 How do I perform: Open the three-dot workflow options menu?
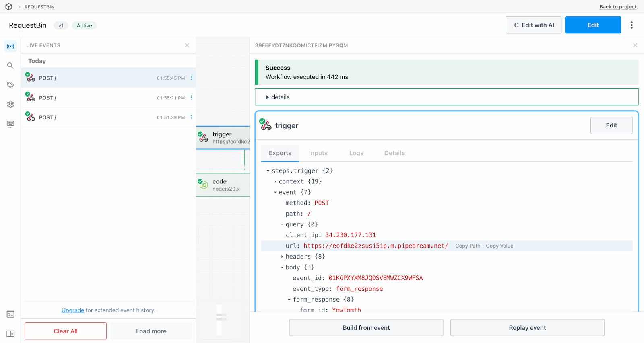point(632,25)
